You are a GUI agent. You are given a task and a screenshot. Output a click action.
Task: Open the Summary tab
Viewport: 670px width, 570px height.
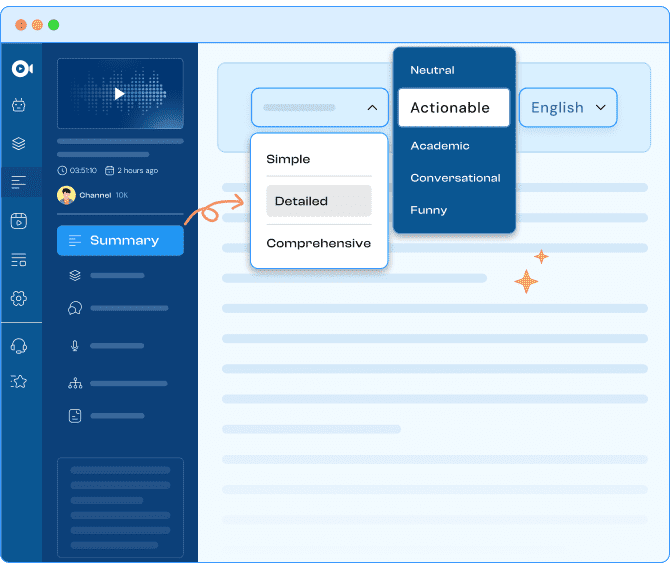pyautogui.click(x=120, y=240)
